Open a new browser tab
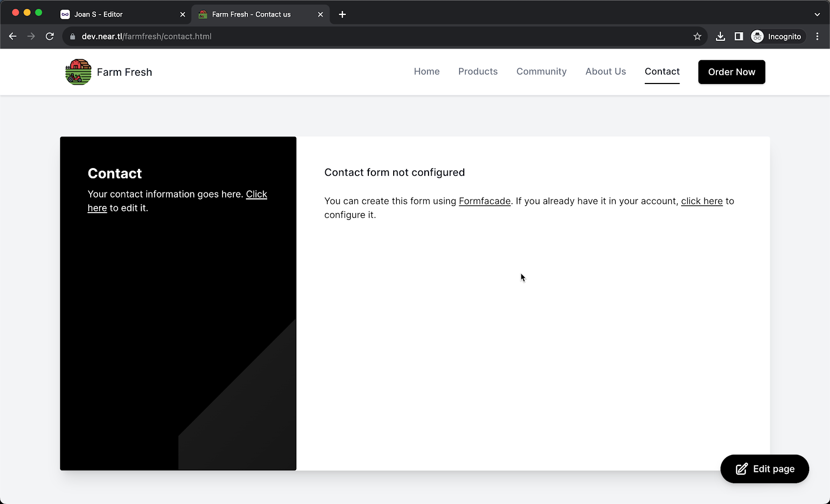 [x=341, y=14]
